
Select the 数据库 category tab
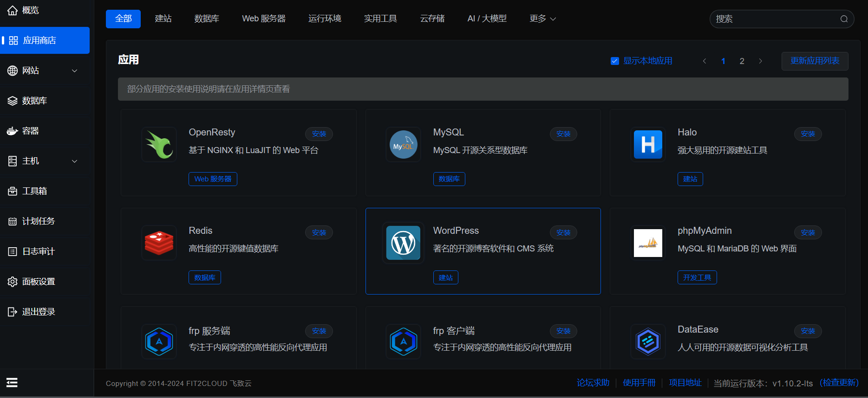[x=207, y=19]
